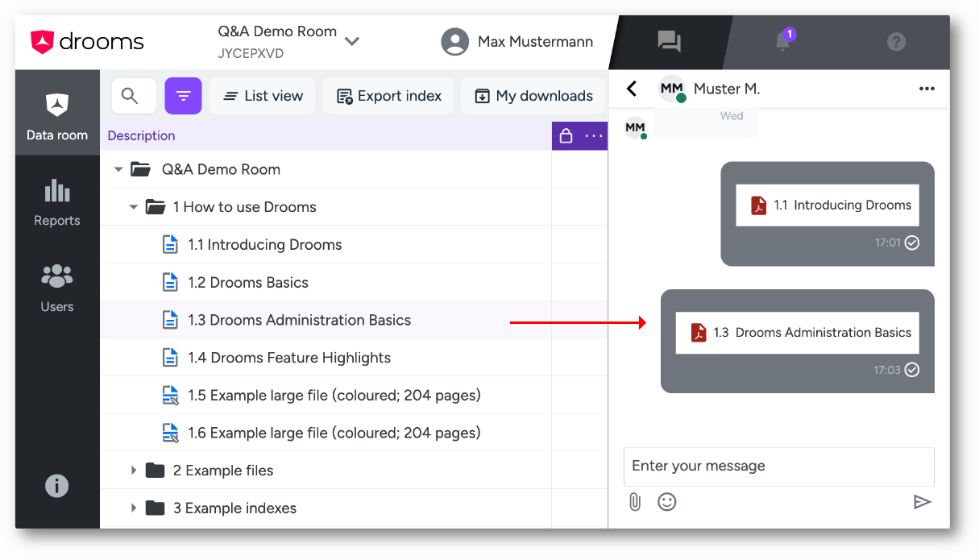Click the file icon of 1.6 Example large file

pos(170,433)
